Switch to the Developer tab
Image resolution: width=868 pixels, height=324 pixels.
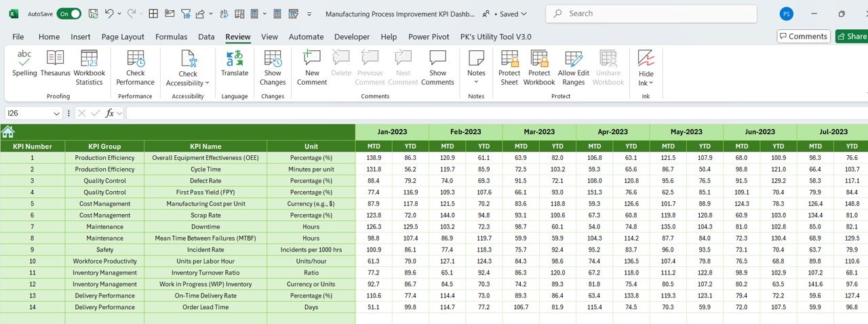(352, 37)
